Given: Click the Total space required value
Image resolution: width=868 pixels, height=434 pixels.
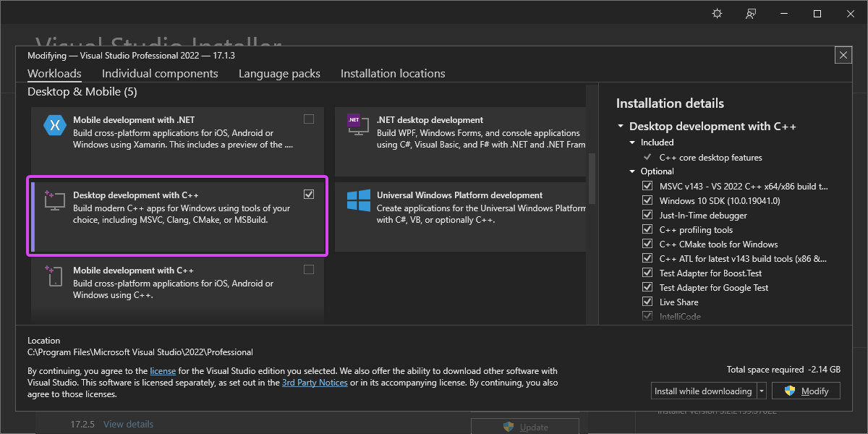Looking at the screenshot, I should pos(823,370).
